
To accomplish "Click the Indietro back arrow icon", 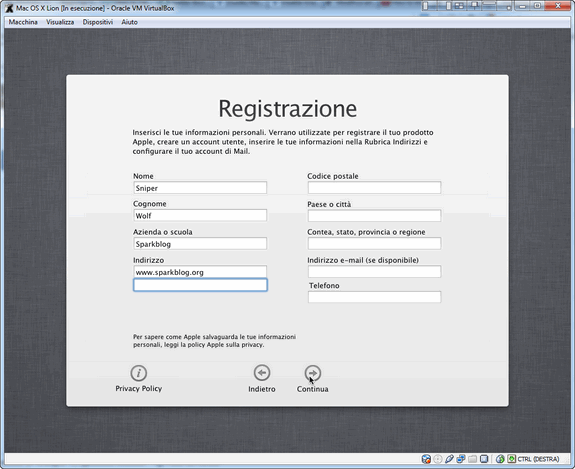I will click(x=262, y=373).
